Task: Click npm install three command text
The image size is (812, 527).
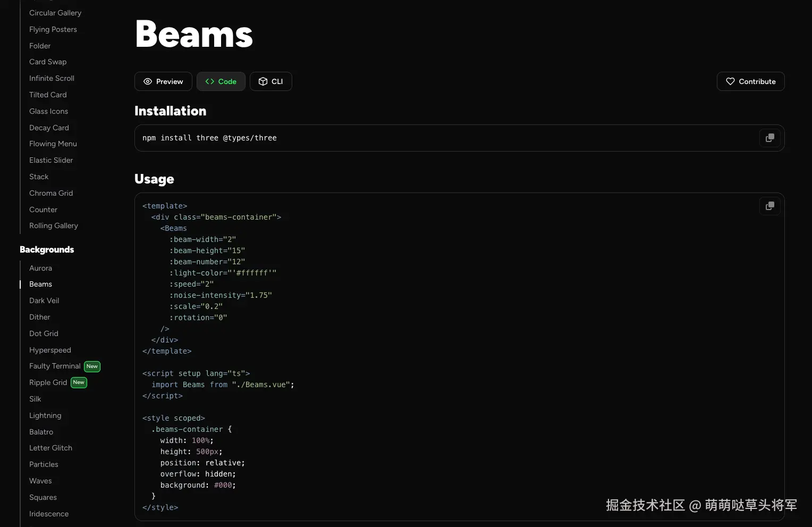Action: click(209, 138)
